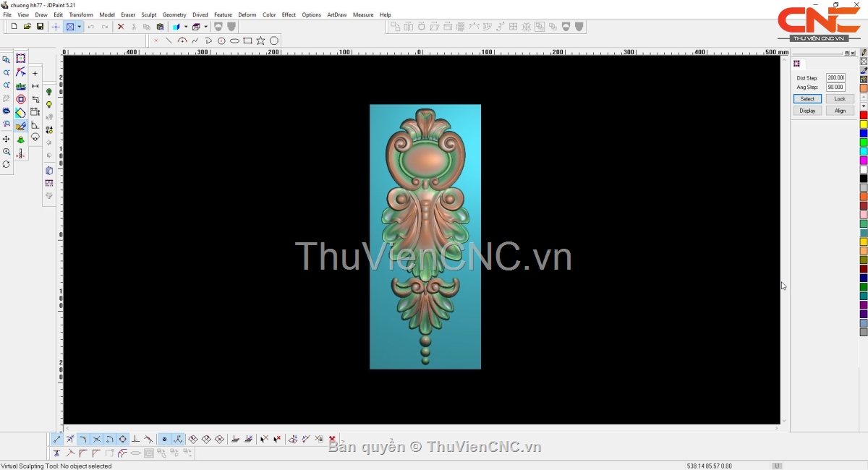Click the Open folder toolbar icon
This screenshot has height=470, width=868.
pyautogui.click(x=27, y=27)
